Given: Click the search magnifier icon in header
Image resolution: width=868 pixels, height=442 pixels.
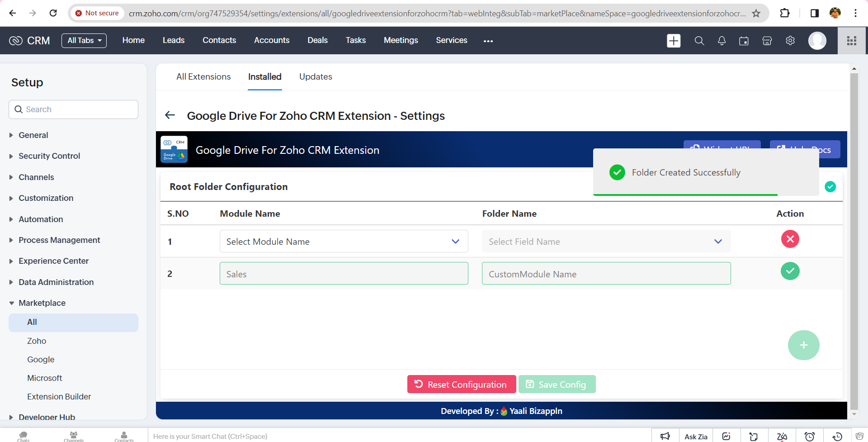Looking at the screenshot, I should coord(699,41).
